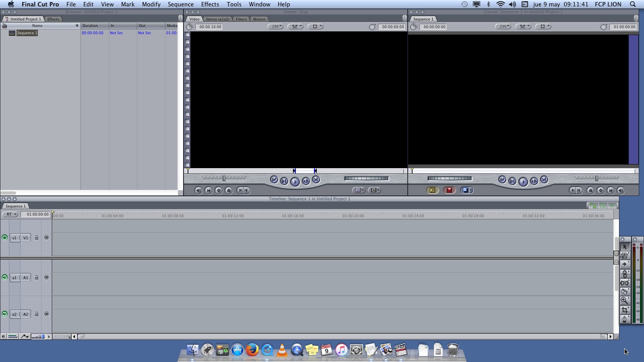Click the Overwrite edit red button
Screen dimensions: 644x362
coord(449,190)
